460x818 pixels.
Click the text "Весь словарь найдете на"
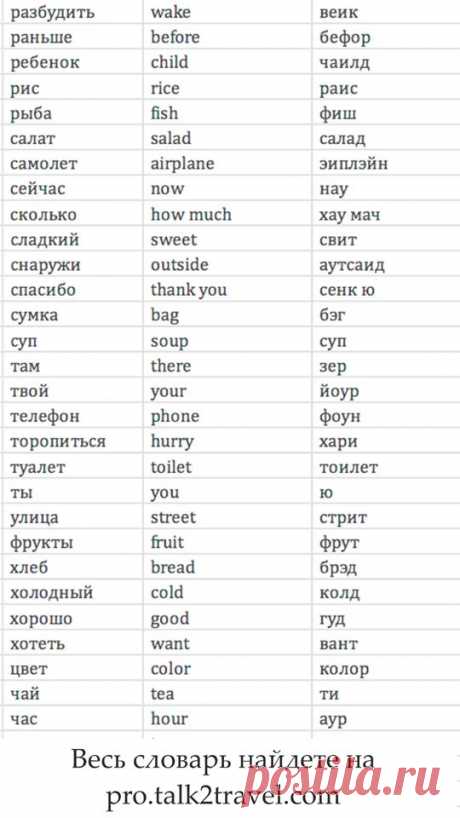pyautogui.click(x=223, y=760)
